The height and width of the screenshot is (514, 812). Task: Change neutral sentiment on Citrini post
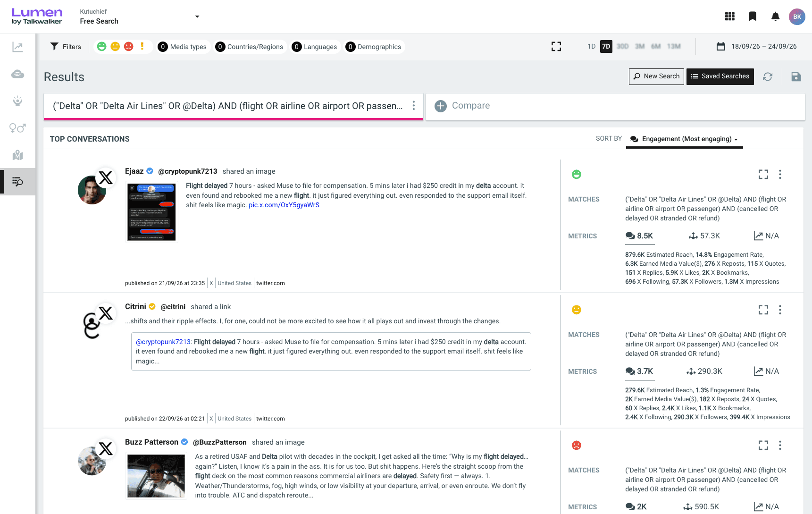click(577, 310)
